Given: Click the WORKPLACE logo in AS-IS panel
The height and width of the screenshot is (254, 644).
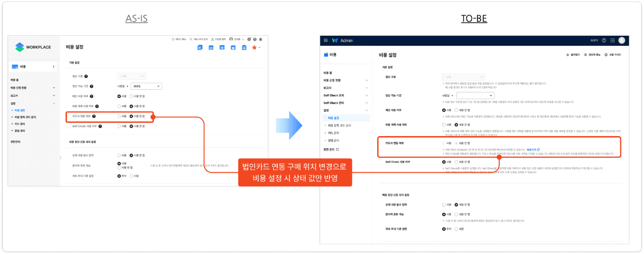Looking at the screenshot, I should pyautogui.click(x=33, y=47).
